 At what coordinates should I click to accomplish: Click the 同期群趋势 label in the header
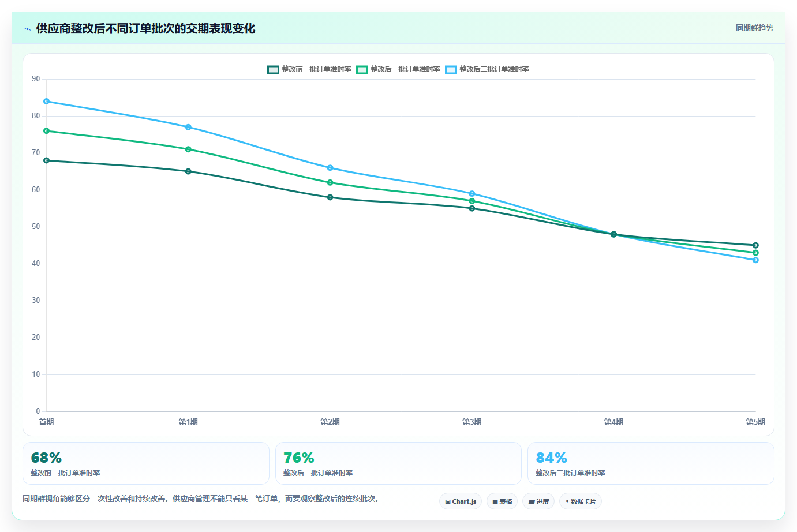coord(754,28)
